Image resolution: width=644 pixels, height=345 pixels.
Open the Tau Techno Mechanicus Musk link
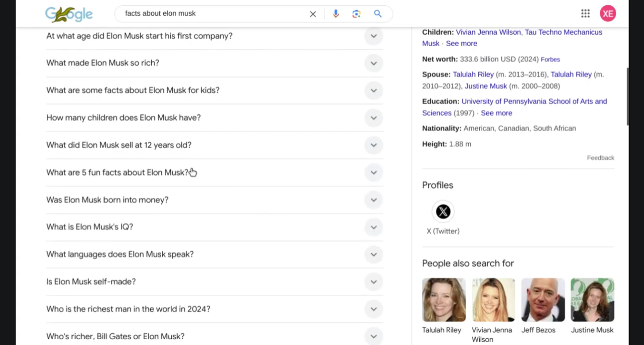click(563, 32)
